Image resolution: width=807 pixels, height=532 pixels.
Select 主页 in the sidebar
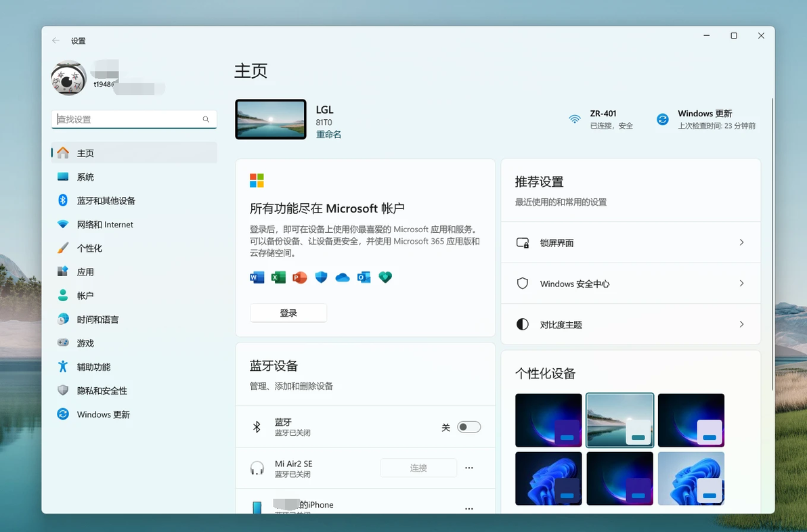point(134,154)
